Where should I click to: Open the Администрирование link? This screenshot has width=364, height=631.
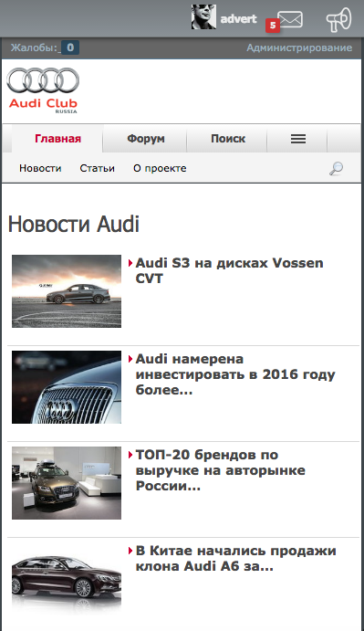(299, 47)
